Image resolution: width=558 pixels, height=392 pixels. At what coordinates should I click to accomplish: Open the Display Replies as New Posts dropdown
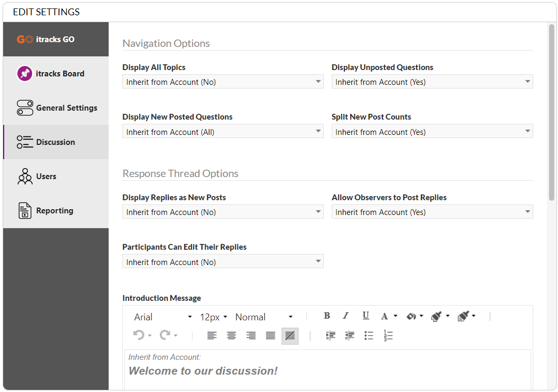(223, 212)
